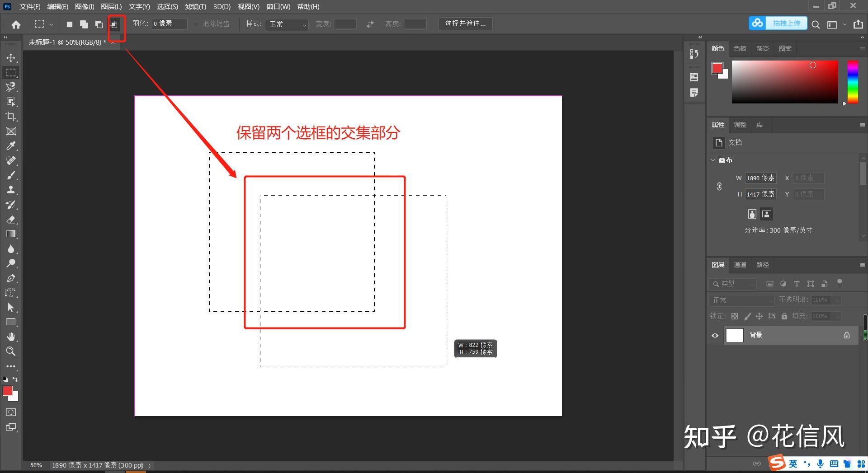Select the Path Selection tool
This screenshot has width=868, height=473.
11,308
